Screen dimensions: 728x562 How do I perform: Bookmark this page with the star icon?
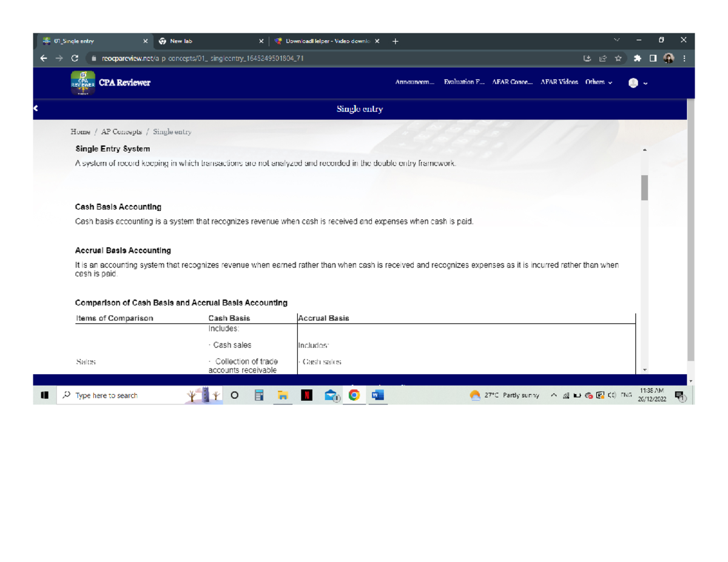[x=618, y=59]
